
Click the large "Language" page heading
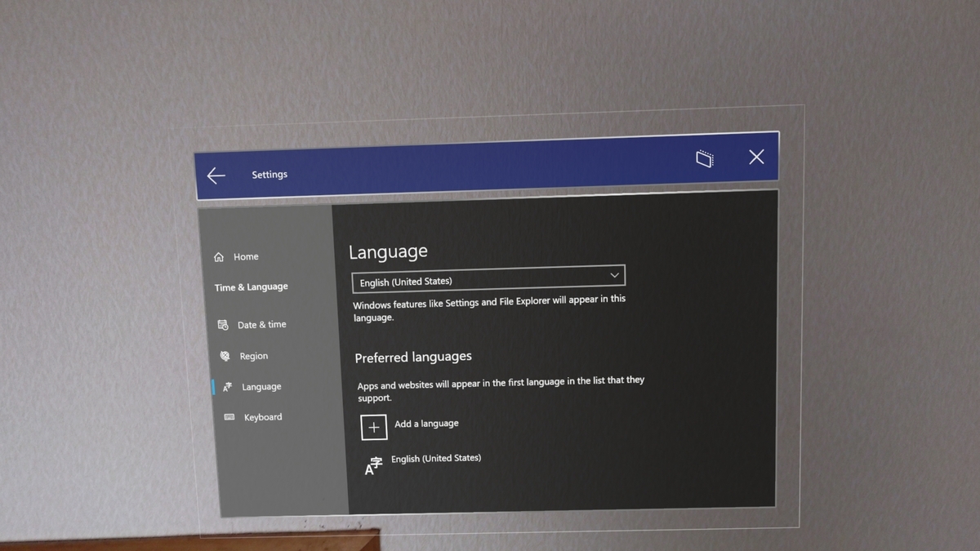pos(388,252)
